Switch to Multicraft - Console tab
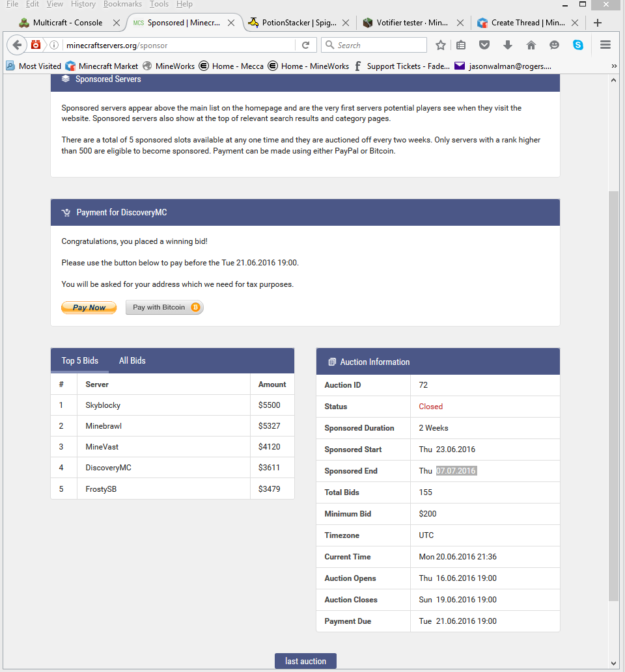This screenshot has height=672, width=625. [67, 23]
